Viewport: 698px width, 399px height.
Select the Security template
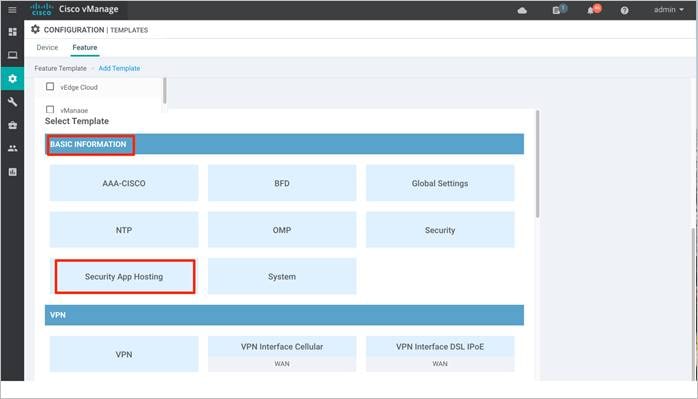coord(440,230)
